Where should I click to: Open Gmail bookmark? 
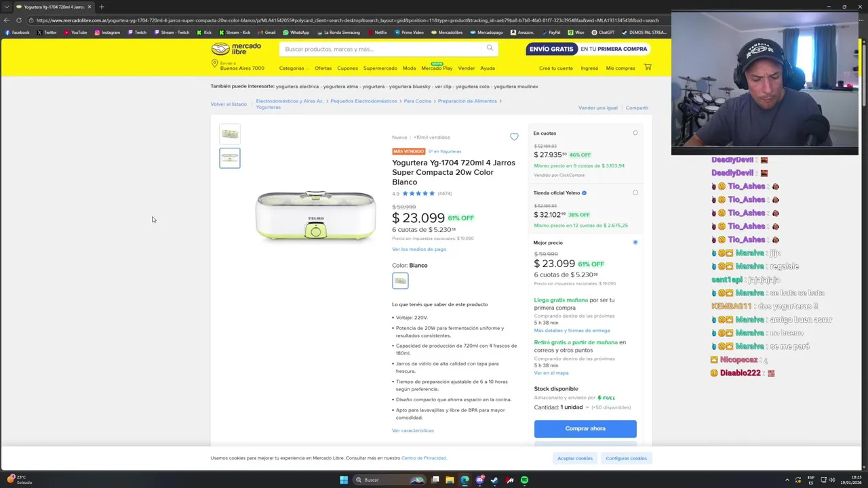pyautogui.click(x=266, y=32)
